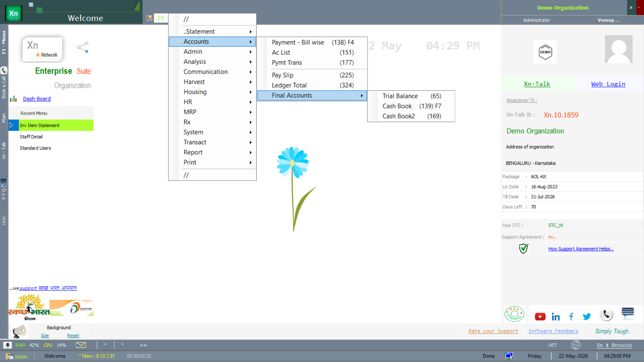Select Final Accounts submenu item
644x362 pixels.
tap(312, 95)
